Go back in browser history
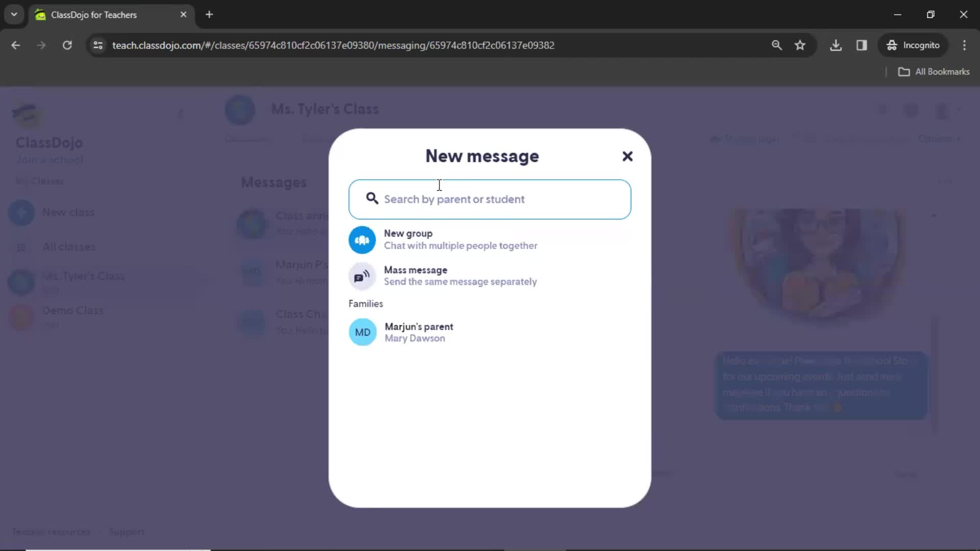Screen dimensions: 980x551 pos(16,45)
